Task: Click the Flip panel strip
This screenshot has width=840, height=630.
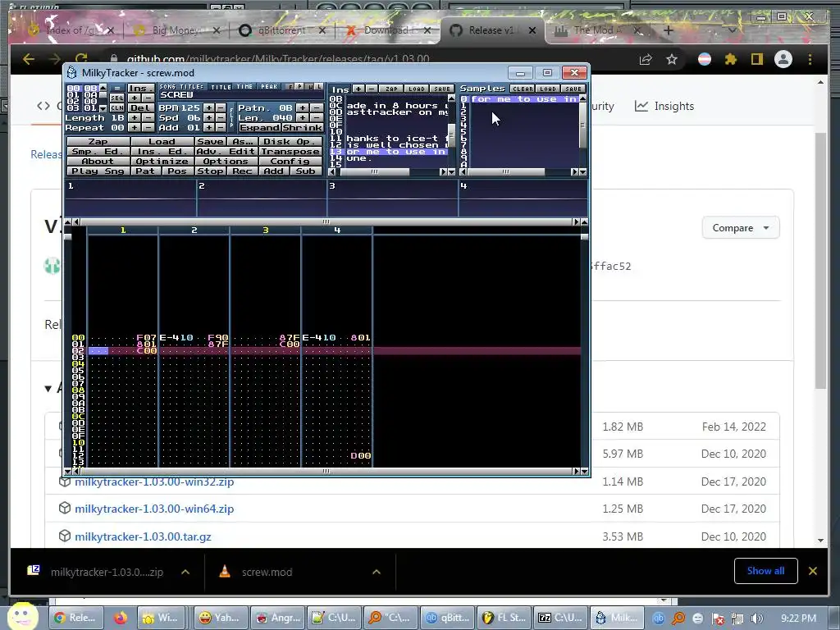Action: 231,117
